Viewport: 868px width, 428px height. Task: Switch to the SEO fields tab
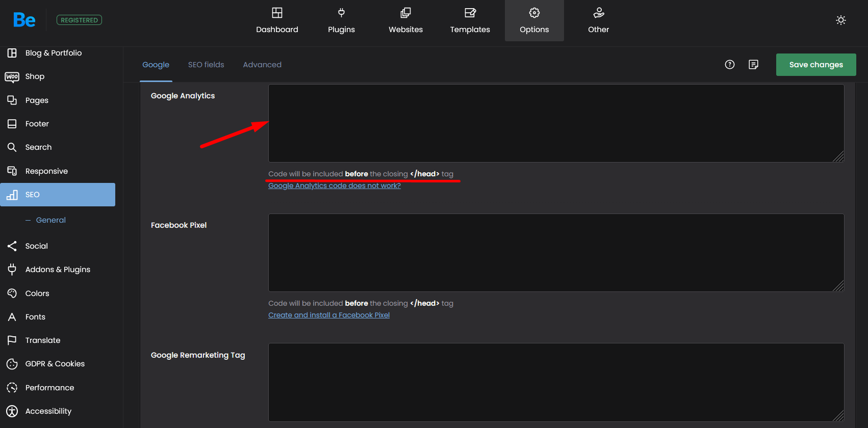[206, 65]
